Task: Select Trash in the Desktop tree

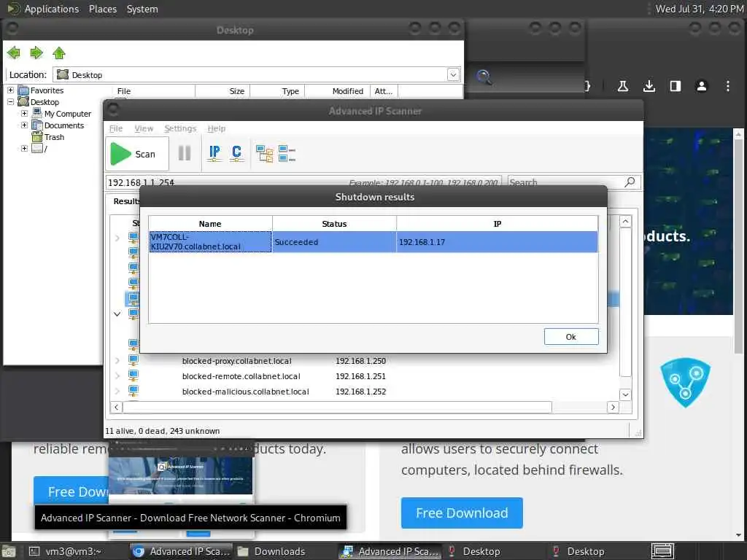Action: coord(54,137)
